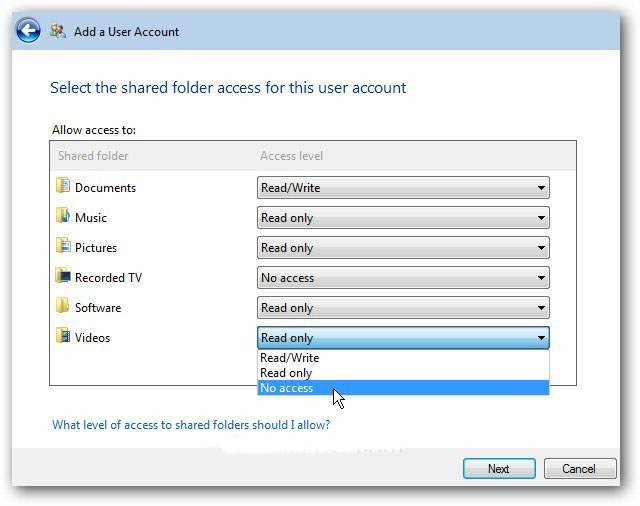640x506 pixels.
Task: Click the Access level column header
Action: tap(291, 156)
